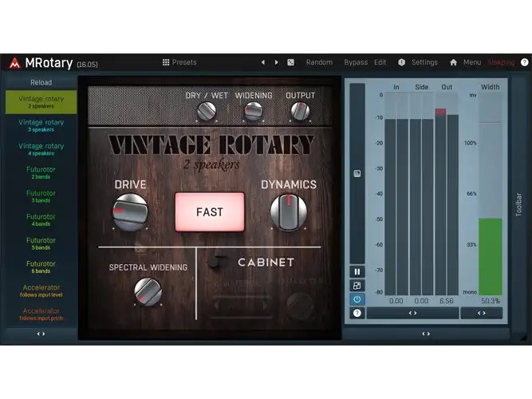Click the disabled cabinet selector box

click(x=241, y=306)
